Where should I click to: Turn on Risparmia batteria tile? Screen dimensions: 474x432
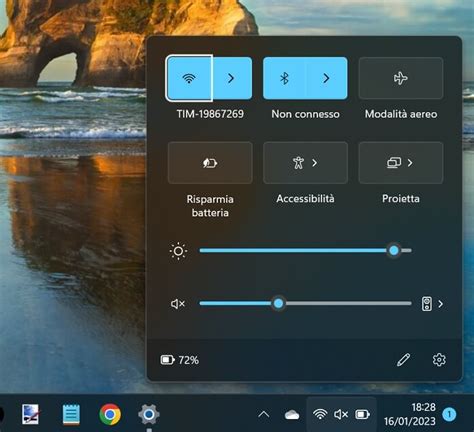210,163
